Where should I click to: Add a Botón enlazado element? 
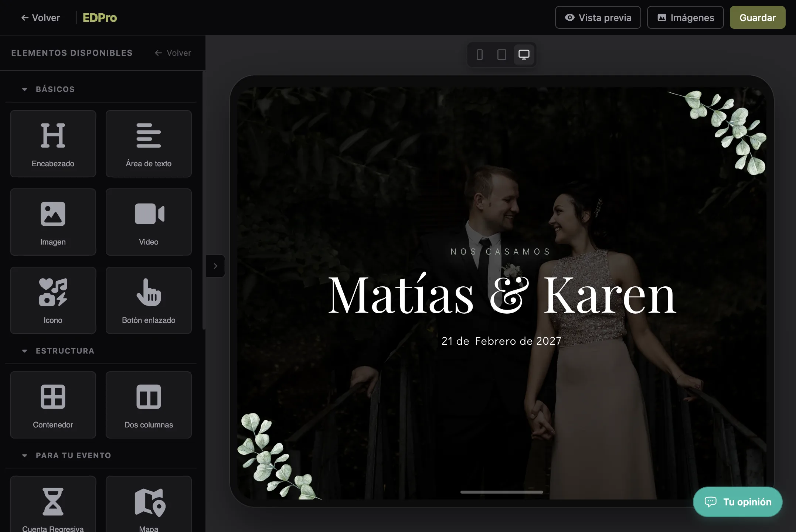[149, 300]
